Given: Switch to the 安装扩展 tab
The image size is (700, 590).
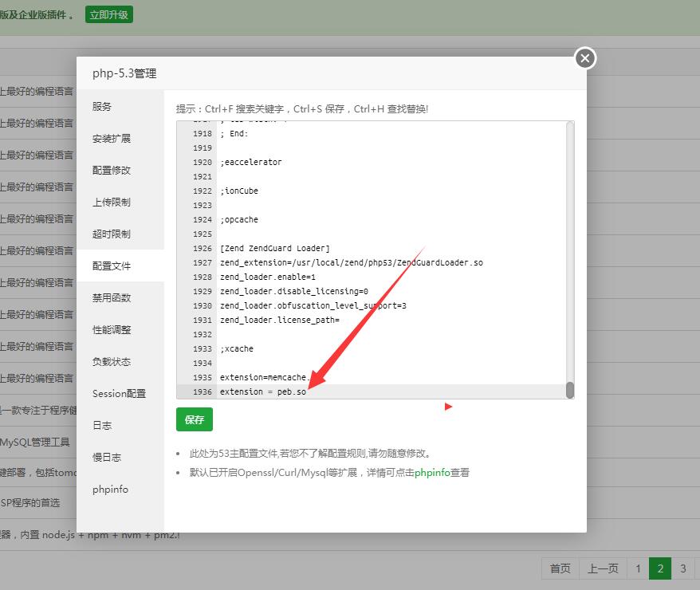Looking at the screenshot, I should click(x=112, y=138).
